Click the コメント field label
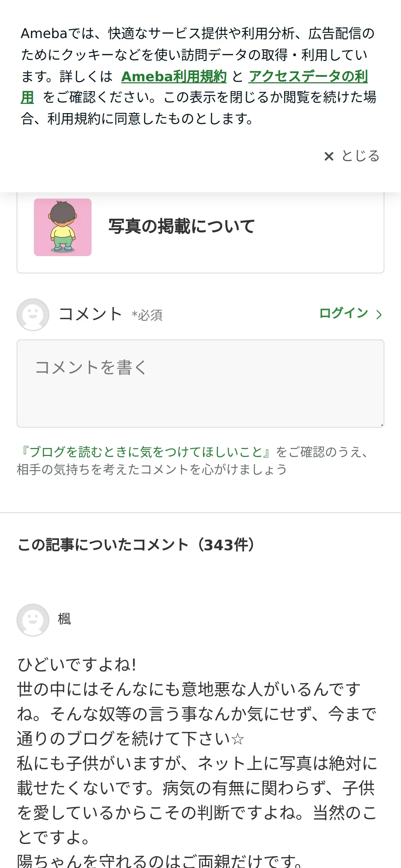Viewport: 401px width, 868px height. pyautogui.click(x=90, y=314)
